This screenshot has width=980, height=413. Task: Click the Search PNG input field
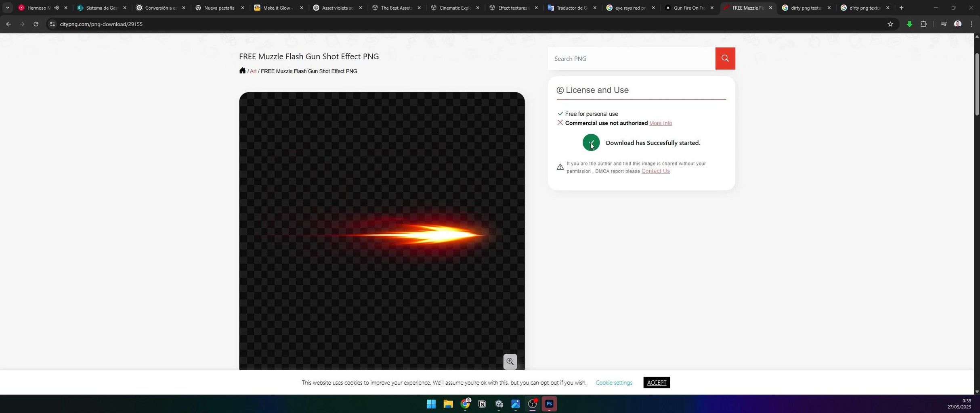pos(632,58)
